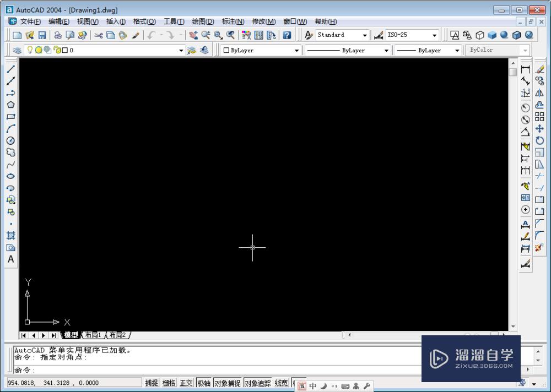Toggle 正交 orthogonal mode
This screenshot has height=392, width=551.
coord(186,383)
